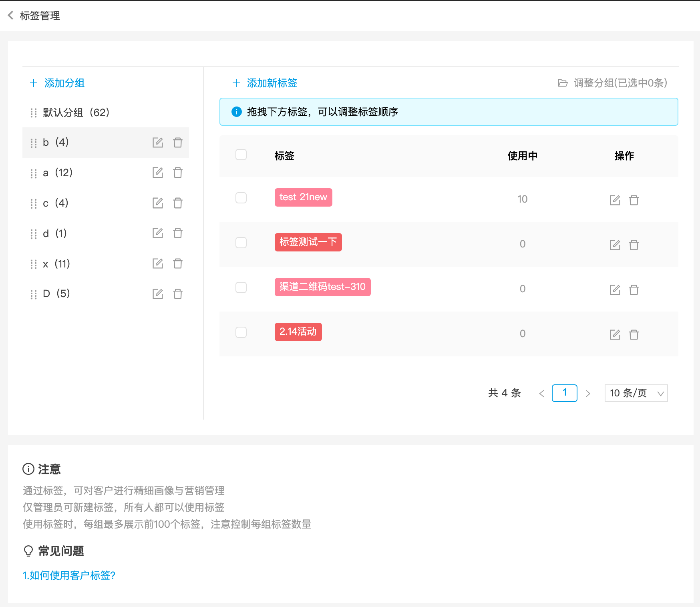This screenshot has height=607, width=700.
Task: Delete the 渠道二维码test-310 tag
Action: pos(634,290)
